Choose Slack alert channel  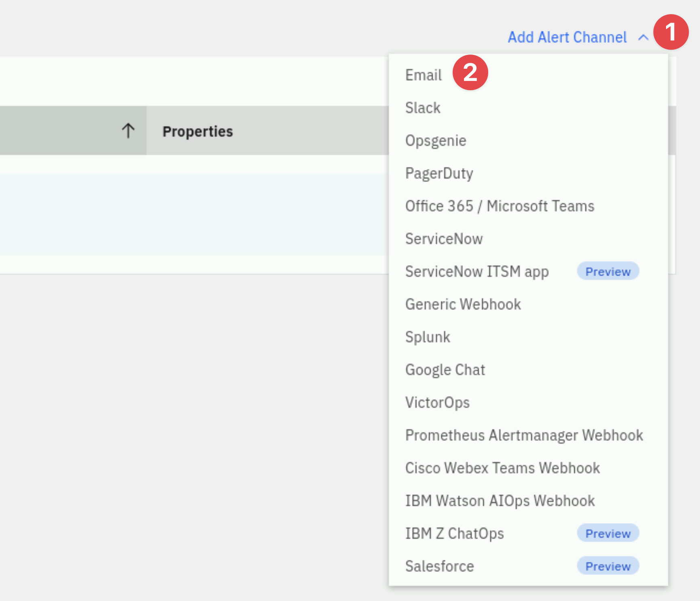[528, 108]
